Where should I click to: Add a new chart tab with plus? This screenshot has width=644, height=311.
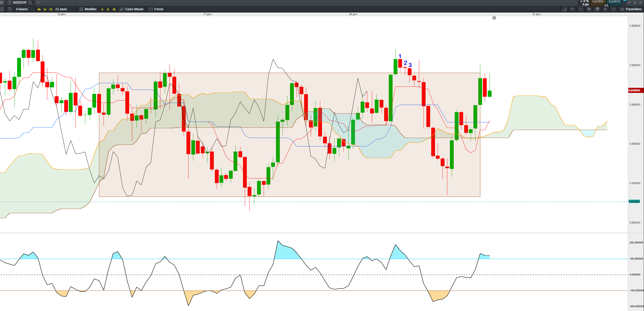38,3
